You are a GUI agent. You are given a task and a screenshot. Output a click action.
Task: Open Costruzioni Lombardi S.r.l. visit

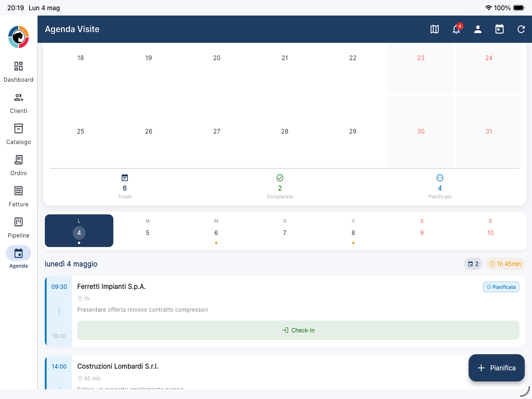pos(118,366)
